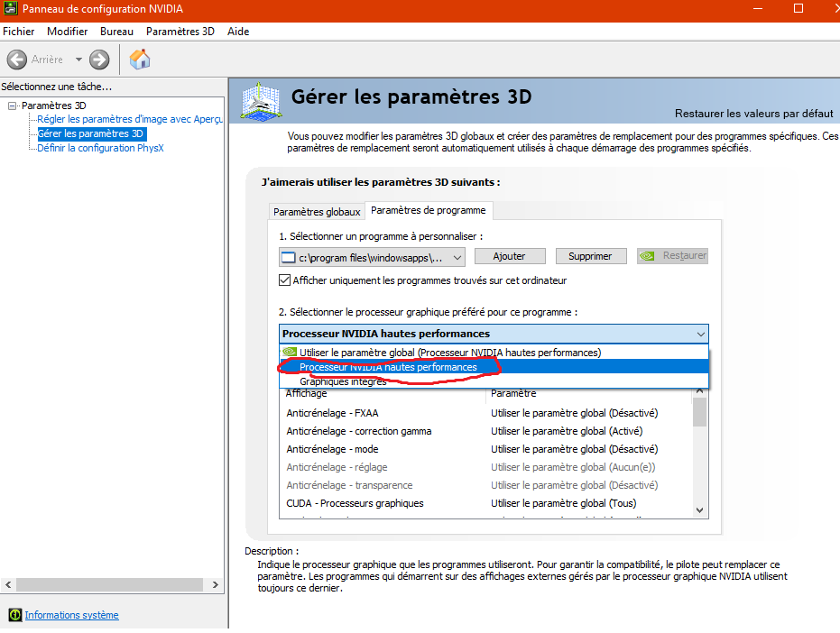Open the Aide menu
The width and height of the screenshot is (840, 633).
coord(238,32)
